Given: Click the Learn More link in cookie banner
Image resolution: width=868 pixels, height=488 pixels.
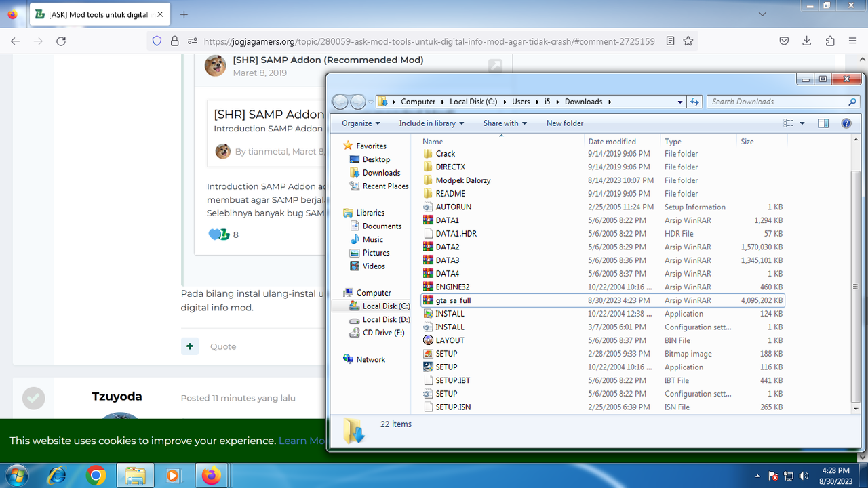Looking at the screenshot, I should [302, 441].
